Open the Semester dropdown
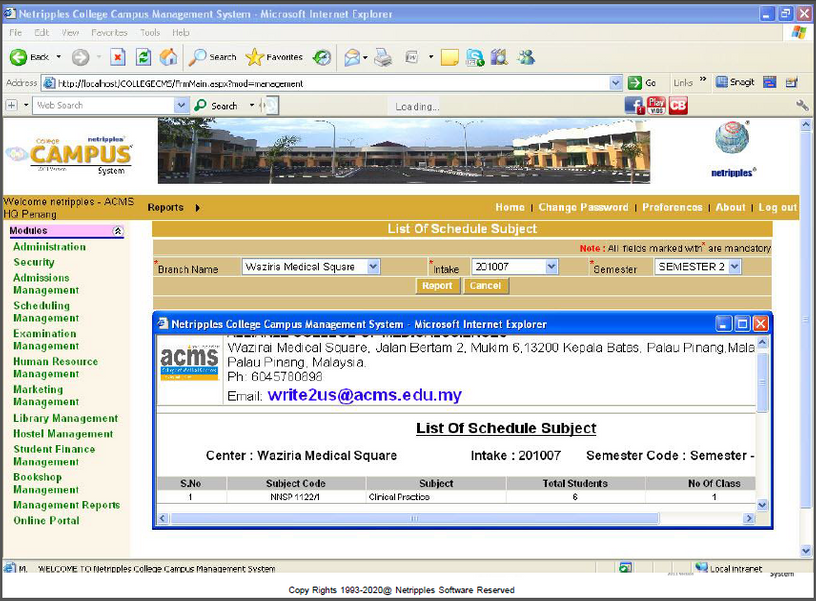The image size is (816, 601). coord(734,267)
